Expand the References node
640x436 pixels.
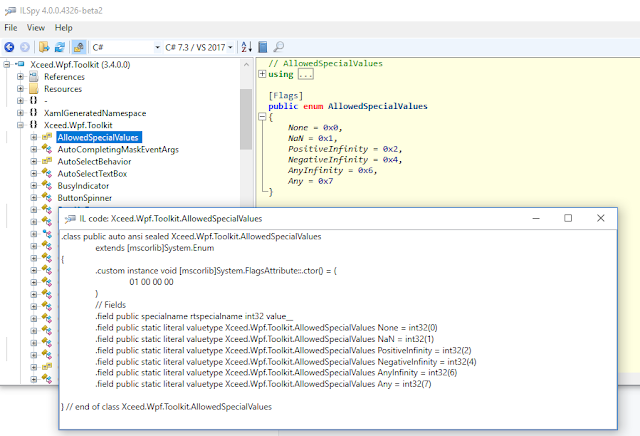point(20,77)
